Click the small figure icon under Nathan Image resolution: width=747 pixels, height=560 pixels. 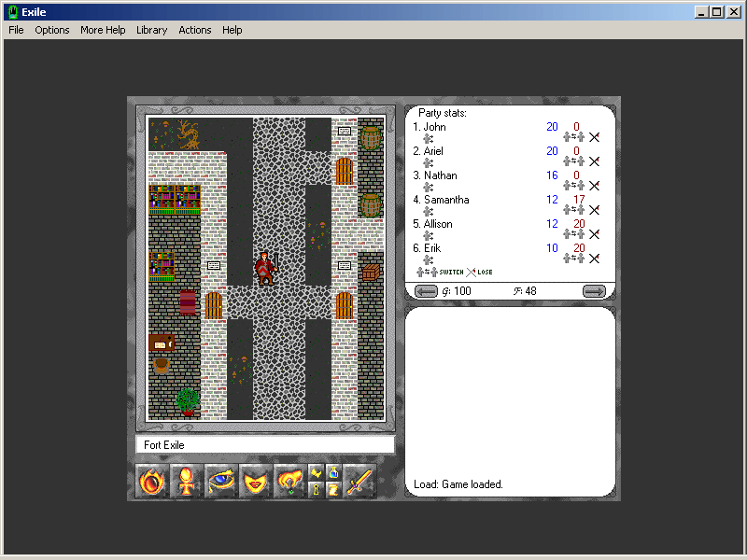[428, 188]
